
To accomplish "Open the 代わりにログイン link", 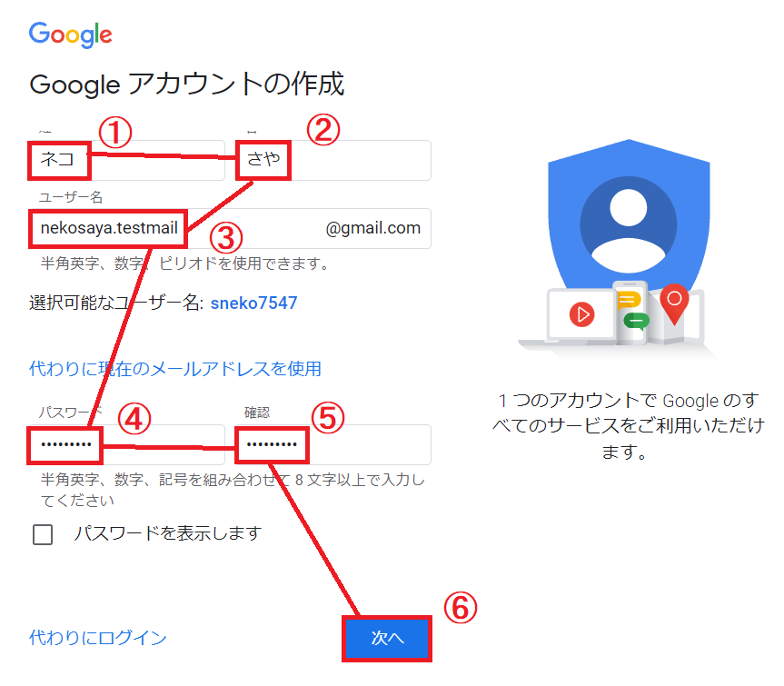I will pos(98,638).
